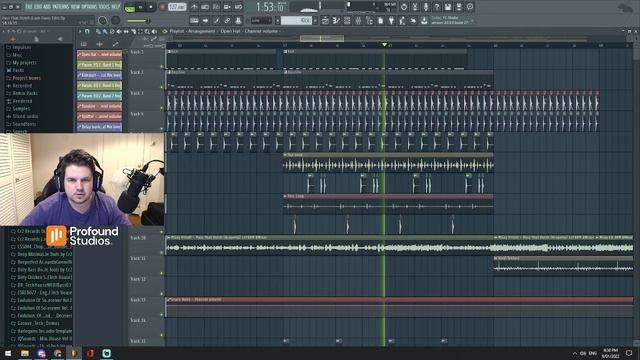Select the Open Hat channel volume clip
This screenshot has width=640, height=360.
click(x=100, y=54)
